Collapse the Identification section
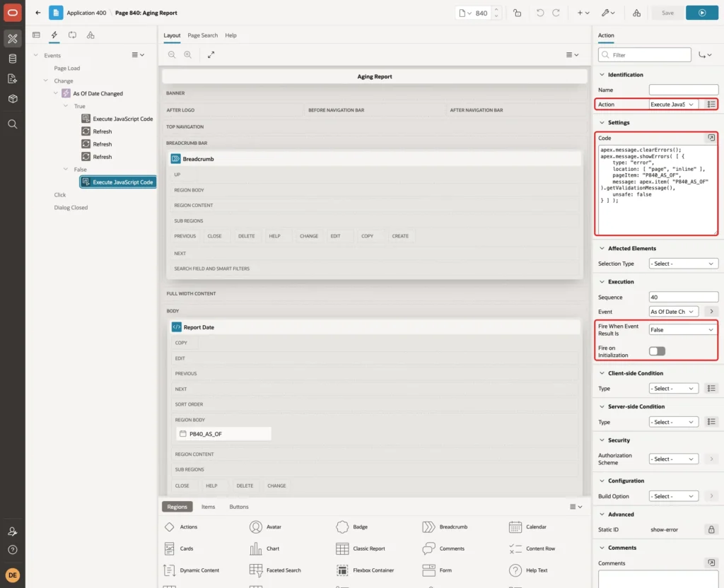 602,75
